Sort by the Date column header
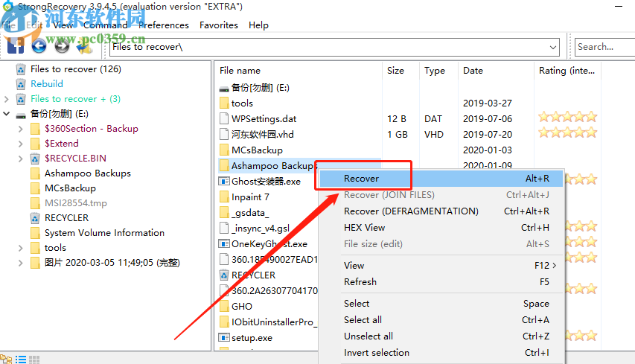 (497, 71)
